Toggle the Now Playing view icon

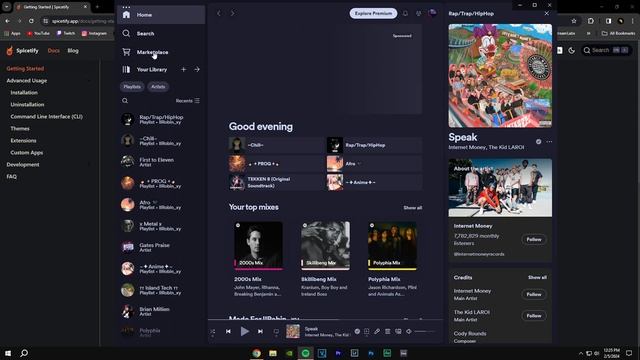coord(367,331)
